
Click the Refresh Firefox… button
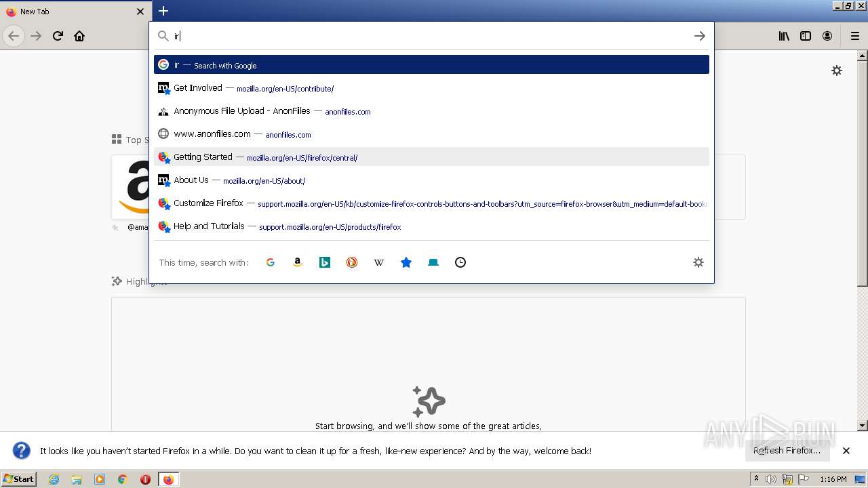[787, 451]
